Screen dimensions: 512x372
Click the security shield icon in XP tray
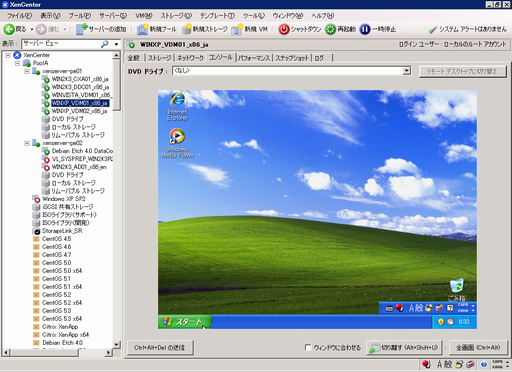(x=441, y=322)
